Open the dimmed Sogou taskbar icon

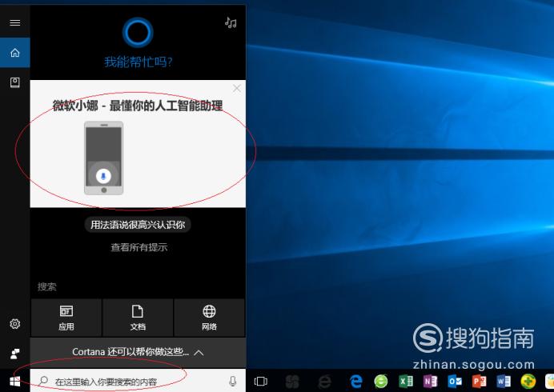coord(292,382)
